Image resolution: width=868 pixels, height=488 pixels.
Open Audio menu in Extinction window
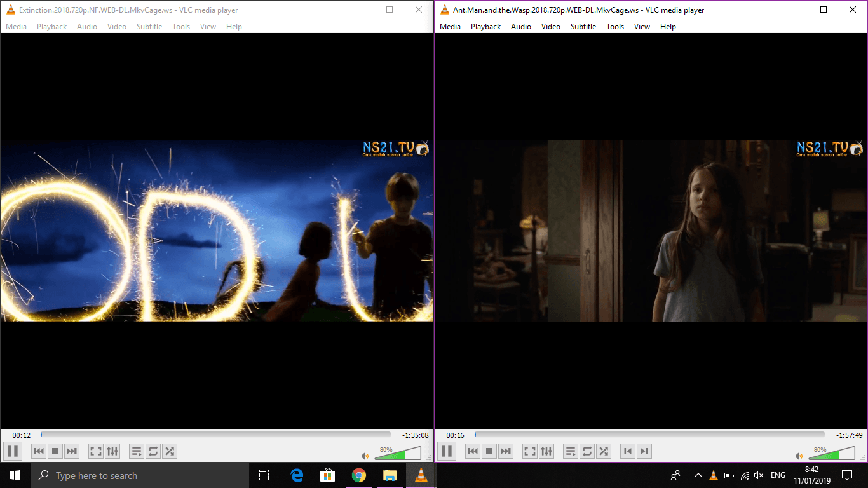pos(87,27)
